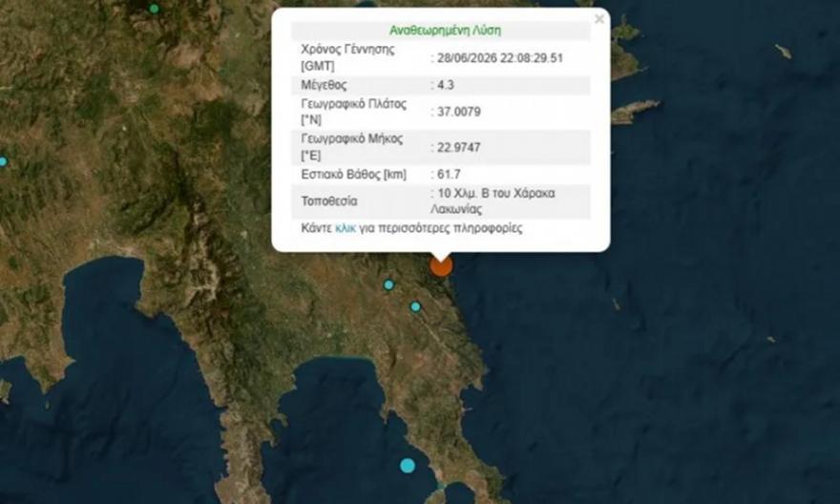840x504 pixels.
Task: Click the 'Χρόνος Γέννησης [GMT]' label
Action: tap(347, 58)
